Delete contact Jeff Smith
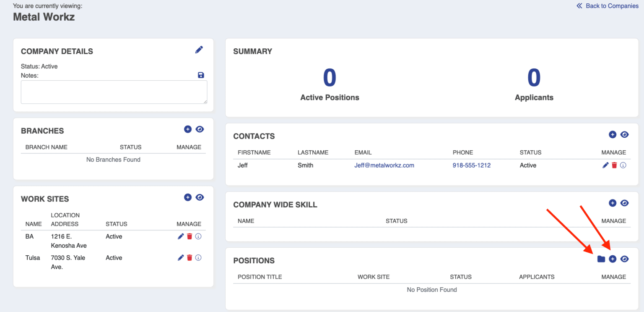This screenshot has width=644, height=312. [614, 165]
